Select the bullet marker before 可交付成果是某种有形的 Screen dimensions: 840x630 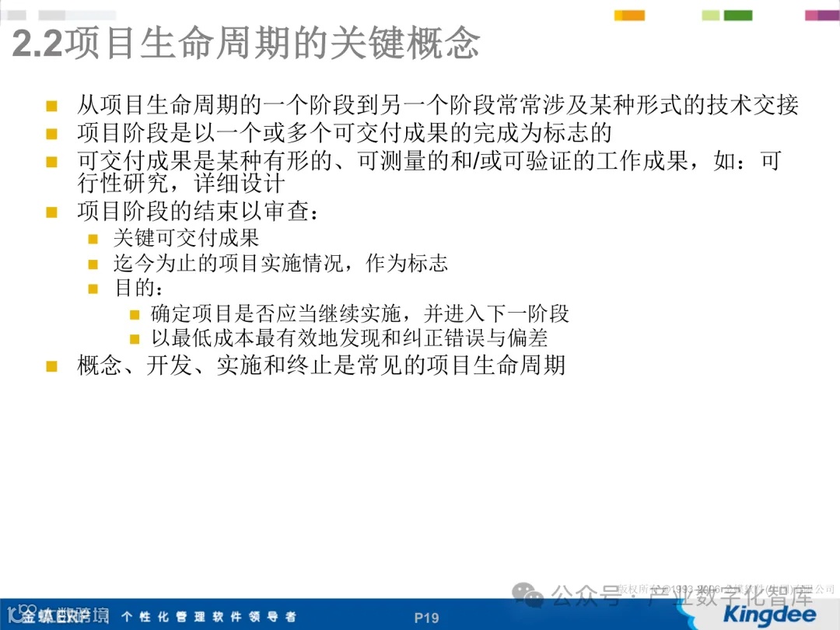coord(52,160)
